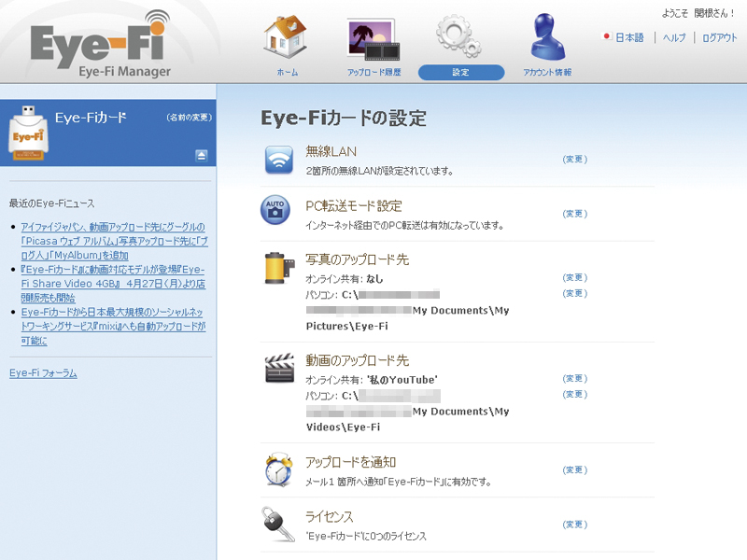Image resolution: width=747 pixels, height=560 pixels.
Task: Click the ようこそ 関根さん greeting
Action: point(698,13)
